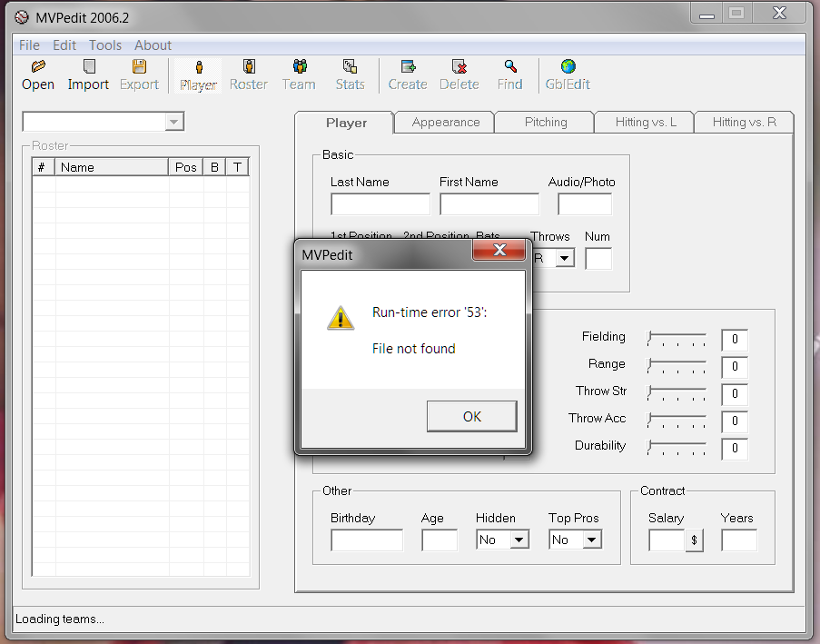Expand the team selection dropdown
The width and height of the screenshot is (820, 644).
[173, 122]
